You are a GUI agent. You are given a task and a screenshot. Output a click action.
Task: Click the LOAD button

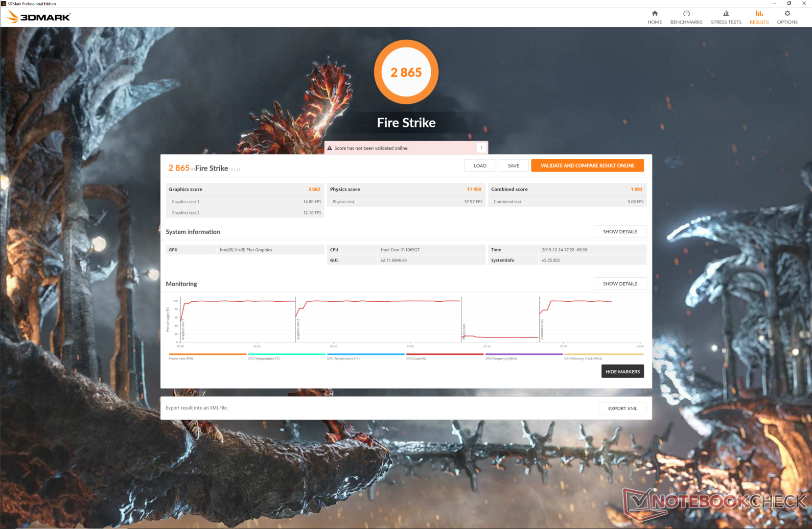click(480, 166)
